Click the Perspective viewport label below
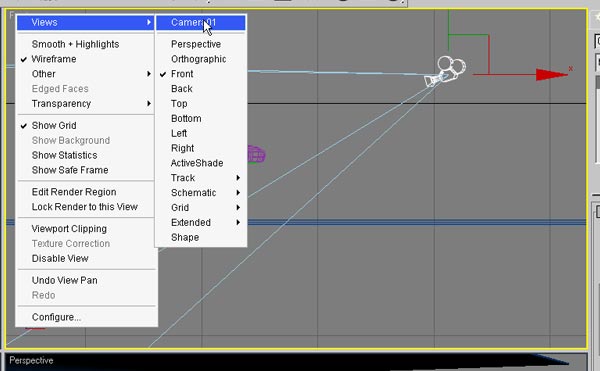This screenshot has height=371, width=600. (x=31, y=361)
